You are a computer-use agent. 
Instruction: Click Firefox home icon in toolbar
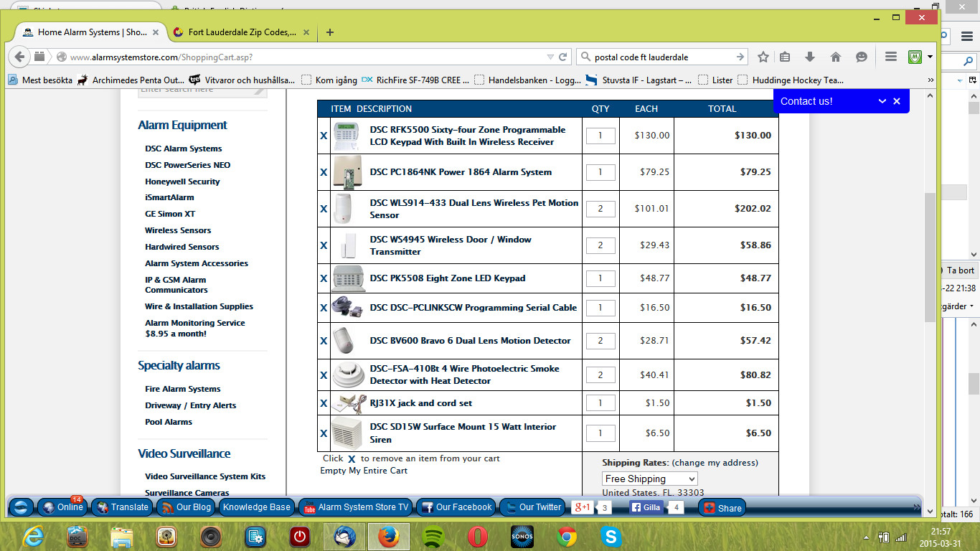[836, 57]
